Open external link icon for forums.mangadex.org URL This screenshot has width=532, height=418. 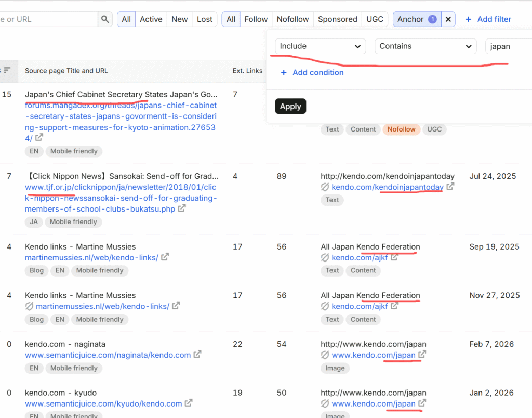[x=39, y=137]
